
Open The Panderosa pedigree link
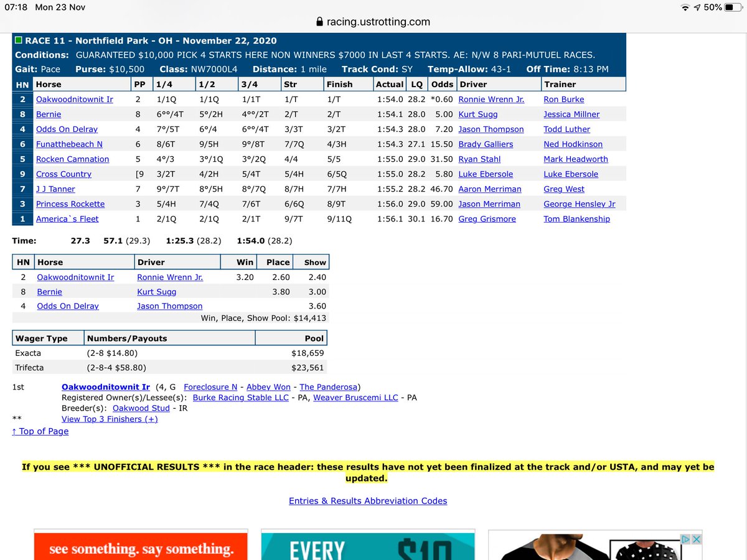pos(329,387)
